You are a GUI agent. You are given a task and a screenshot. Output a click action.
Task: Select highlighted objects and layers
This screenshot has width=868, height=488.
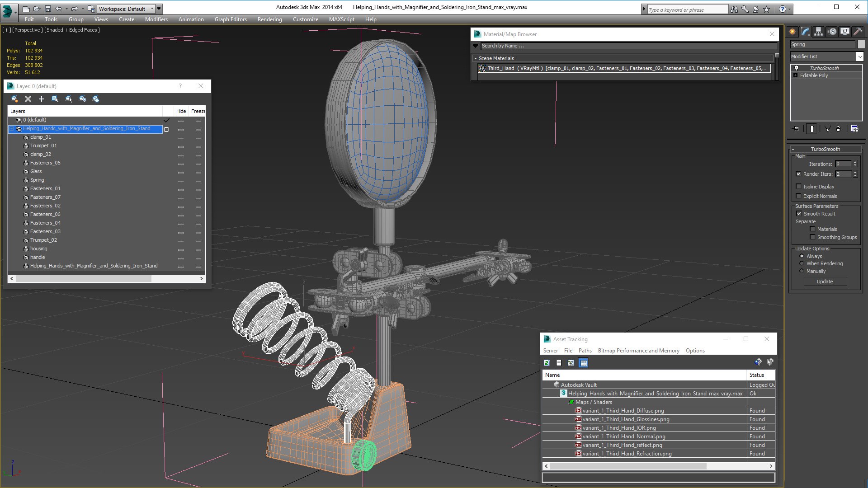point(55,99)
